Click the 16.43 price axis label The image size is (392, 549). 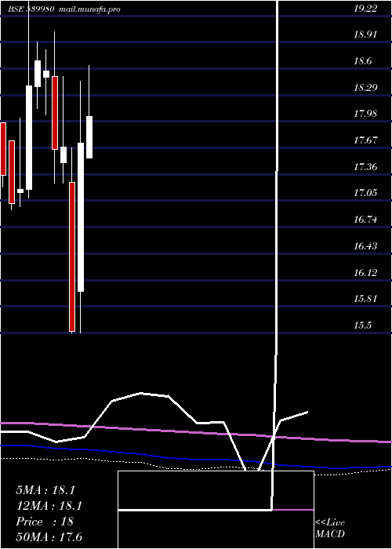pos(366,246)
